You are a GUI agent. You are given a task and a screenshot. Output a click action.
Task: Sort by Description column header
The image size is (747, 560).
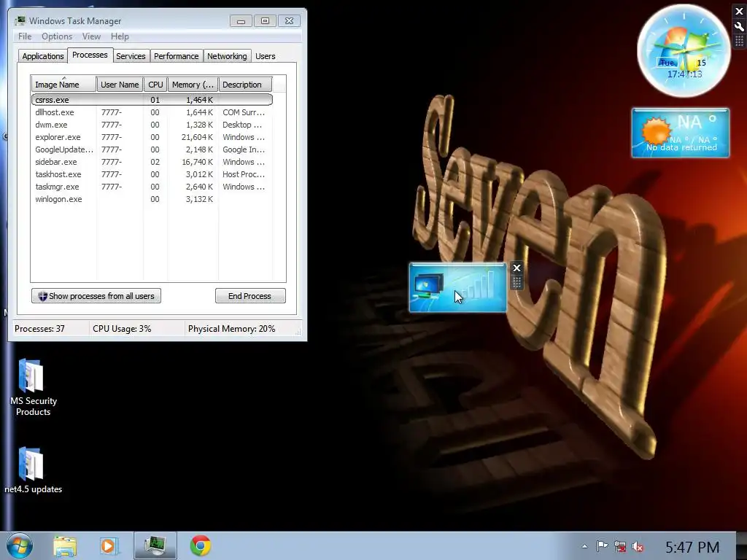(x=245, y=85)
